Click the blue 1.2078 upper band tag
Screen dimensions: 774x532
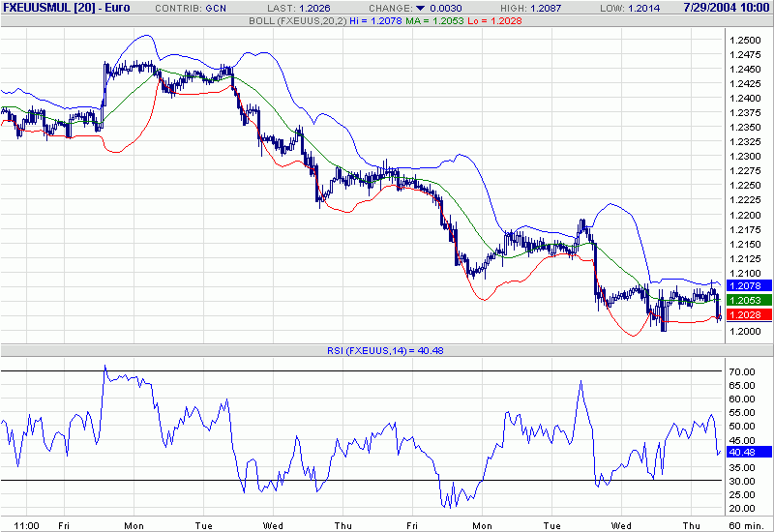tap(749, 285)
